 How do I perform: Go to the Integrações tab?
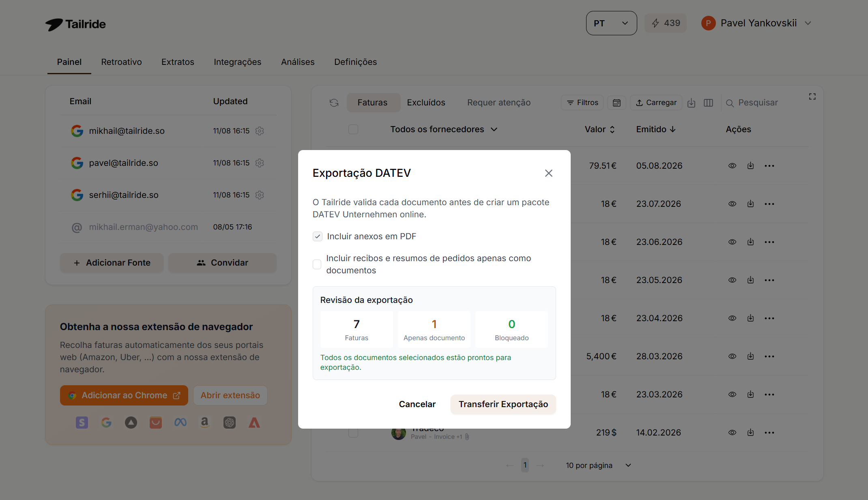point(237,62)
